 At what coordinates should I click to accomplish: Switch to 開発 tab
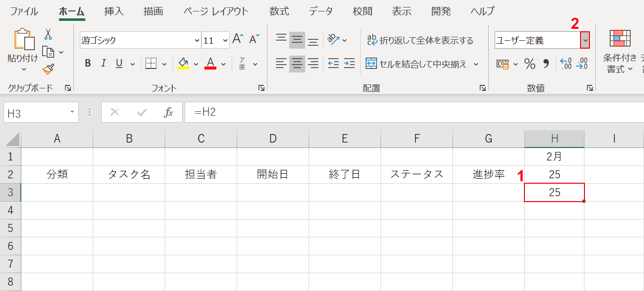click(441, 11)
